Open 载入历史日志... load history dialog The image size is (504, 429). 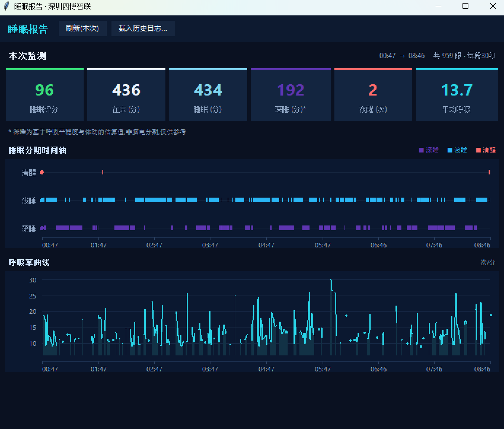click(x=143, y=28)
